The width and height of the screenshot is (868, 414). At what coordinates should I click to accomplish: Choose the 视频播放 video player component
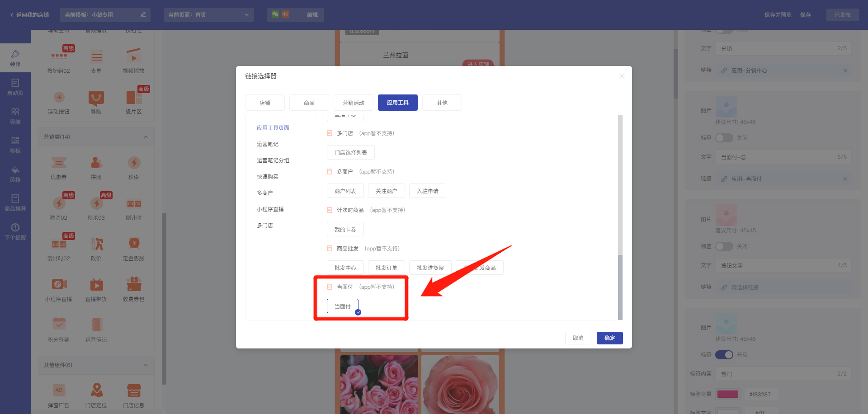click(x=133, y=57)
